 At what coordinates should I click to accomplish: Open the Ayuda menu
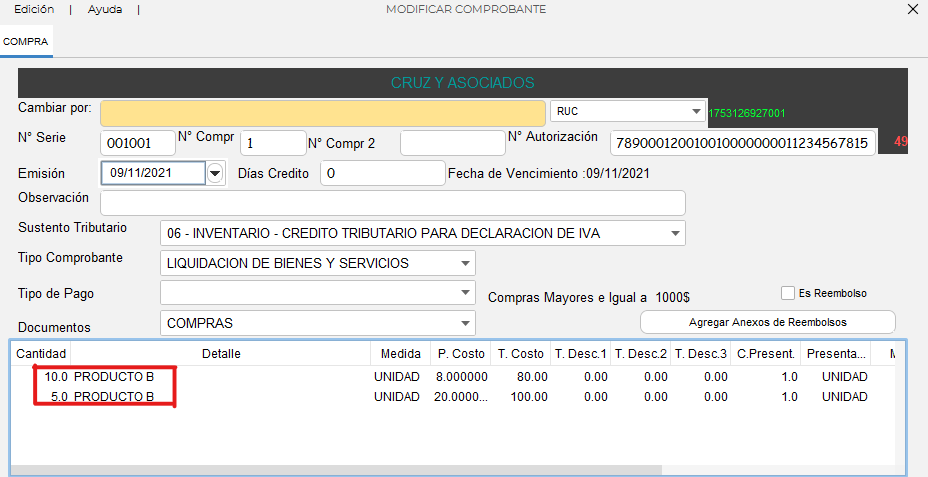coord(104,9)
